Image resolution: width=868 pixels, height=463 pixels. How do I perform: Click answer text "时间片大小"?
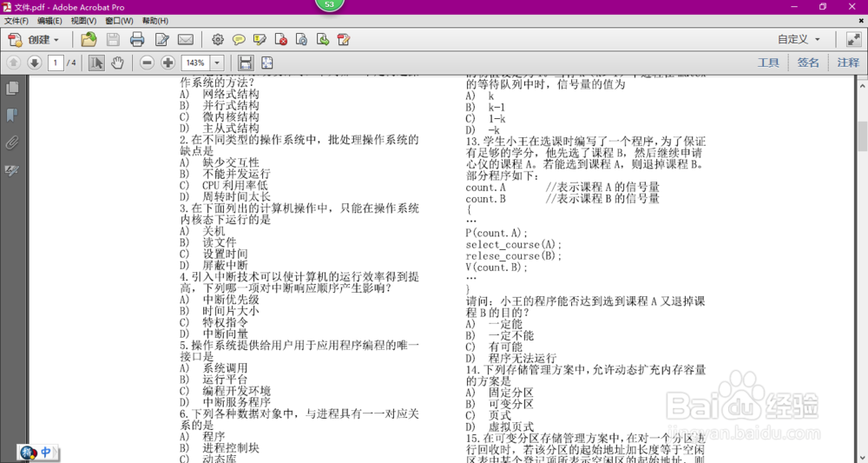point(231,311)
